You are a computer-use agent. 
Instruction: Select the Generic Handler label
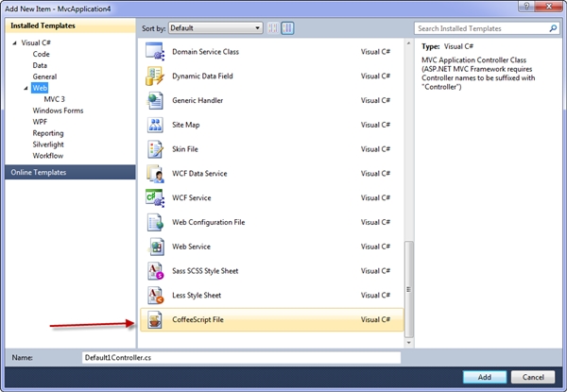(x=198, y=100)
